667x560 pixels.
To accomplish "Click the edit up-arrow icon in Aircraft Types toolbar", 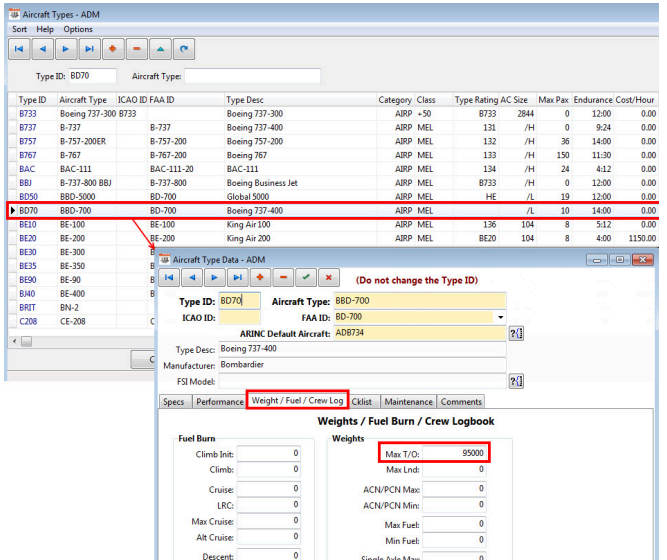I will click(160, 49).
